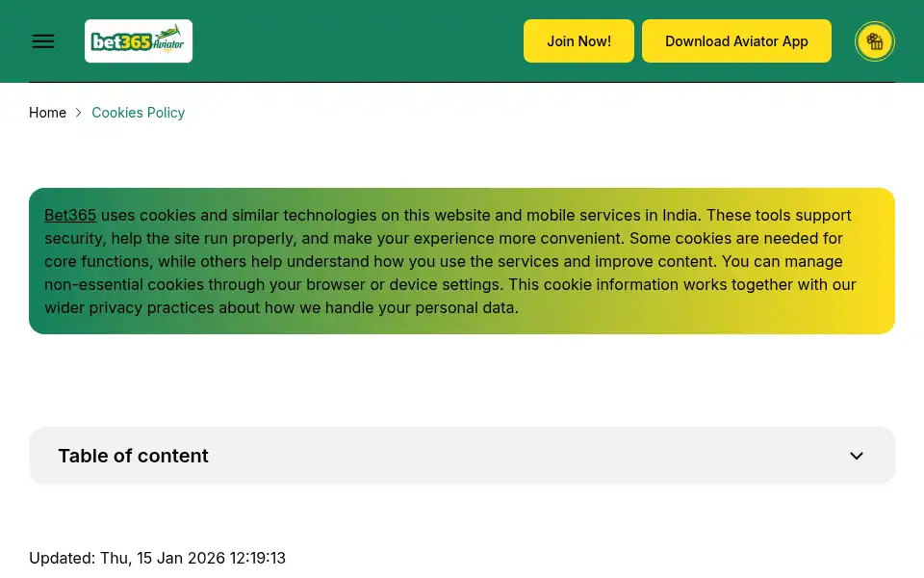Open the gift bonus icon
The image size is (924, 578).
(x=875, y=41)
